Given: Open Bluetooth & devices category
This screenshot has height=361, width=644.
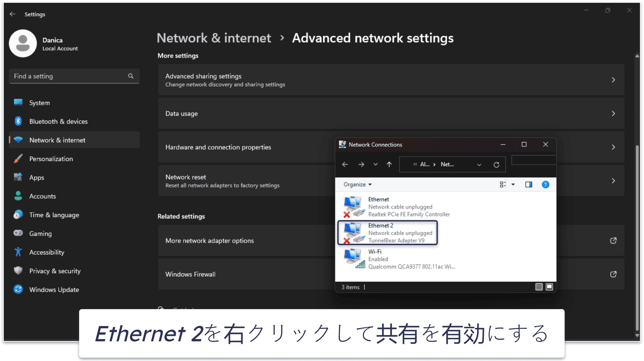Looking at the screenshot, I should pyautogui.click(x=74, y=121).
